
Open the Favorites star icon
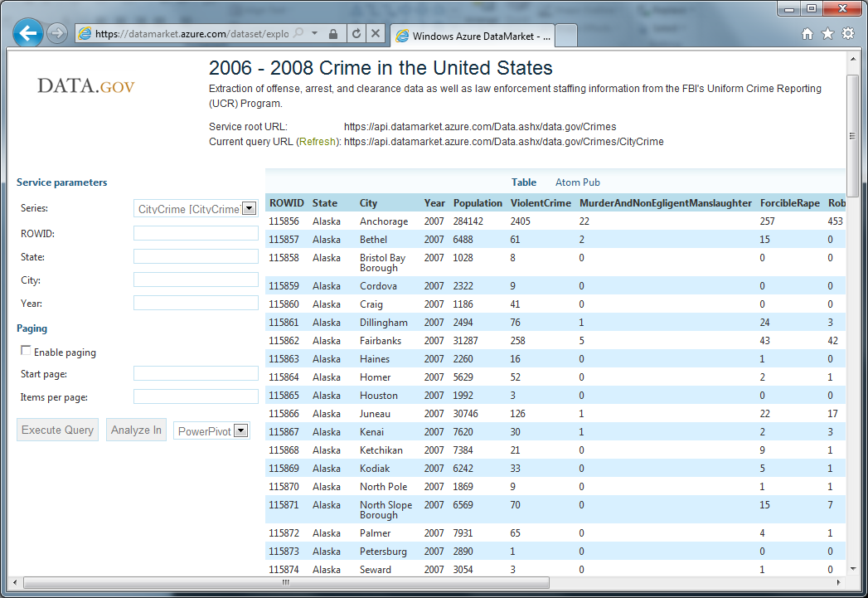827,34
